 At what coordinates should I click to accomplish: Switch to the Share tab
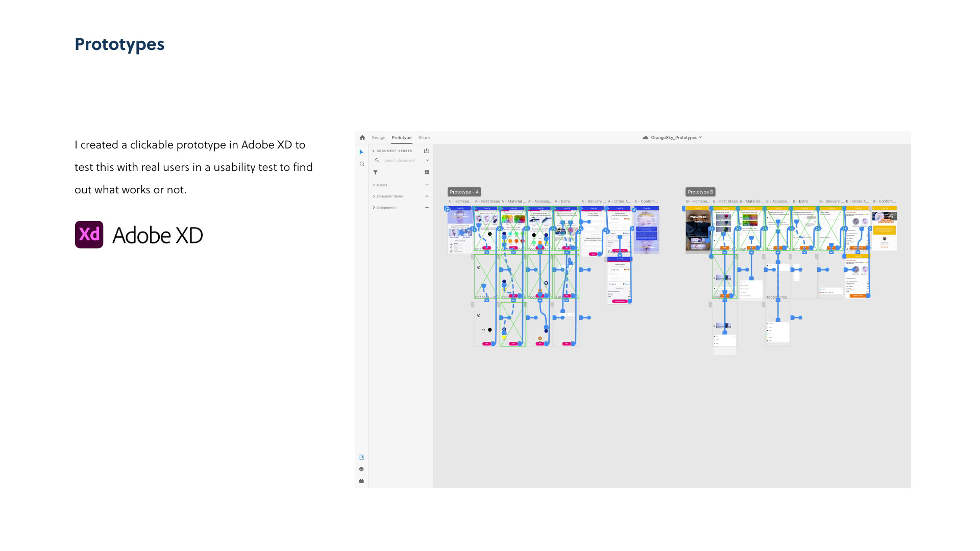coord(424,138)
